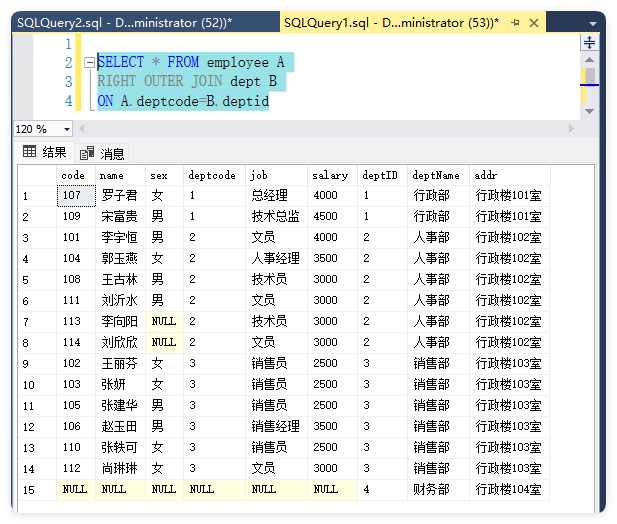Click the name cell 李向阳
617x524 pixels.
pos(120,321)
